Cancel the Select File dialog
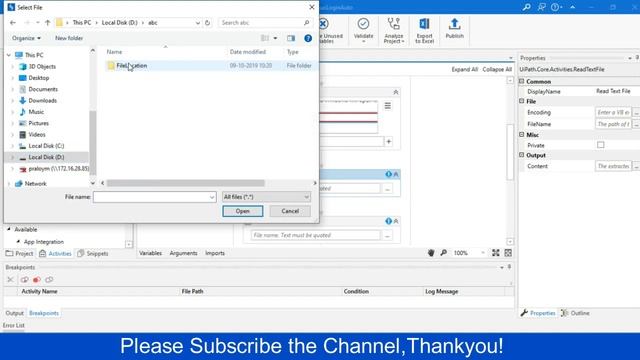The width and height of the screenshot is (640, 360). (290, 211)
